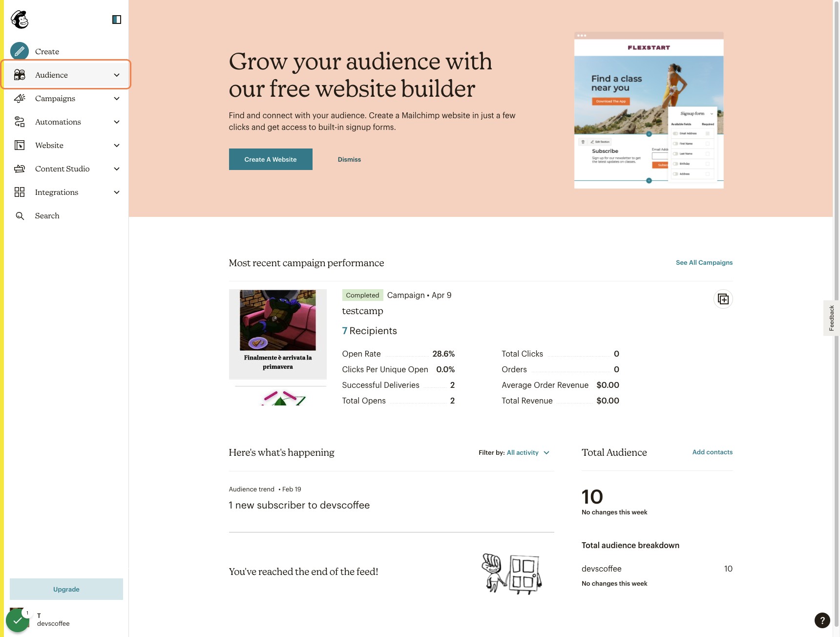Click the devscoffee audience breakdown row

tap(657, 569)
